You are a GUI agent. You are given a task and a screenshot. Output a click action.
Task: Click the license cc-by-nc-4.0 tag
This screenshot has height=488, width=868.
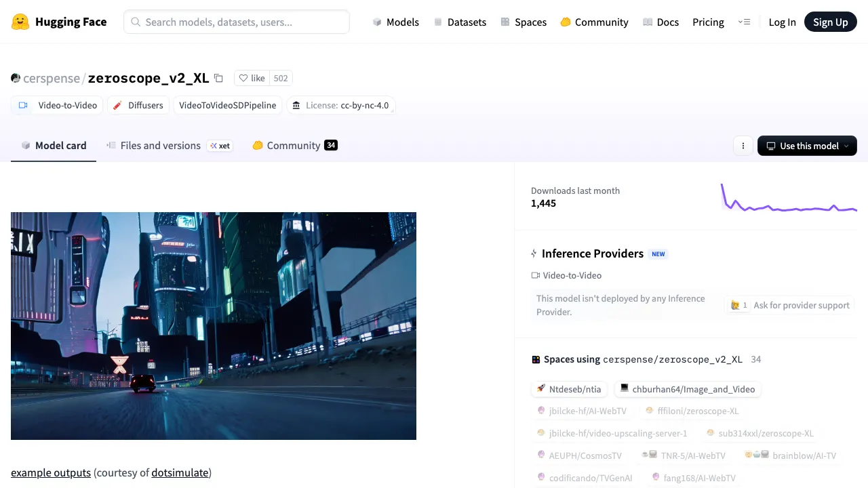341,105
